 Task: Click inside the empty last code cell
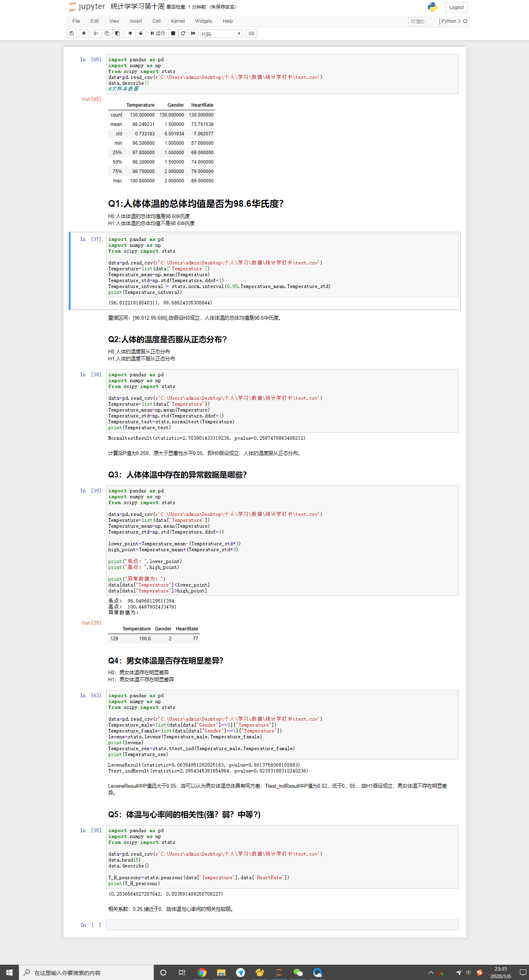tap(282, 925)
